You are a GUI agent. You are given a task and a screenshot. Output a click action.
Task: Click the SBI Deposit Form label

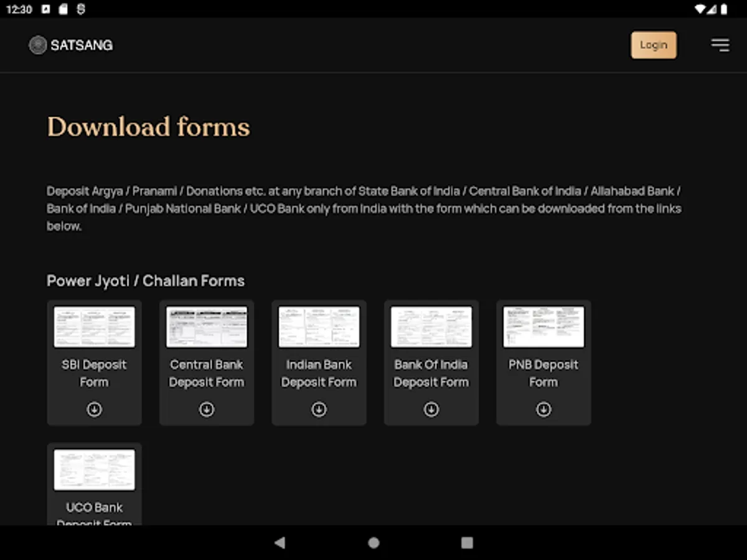[x=94, y=373]
